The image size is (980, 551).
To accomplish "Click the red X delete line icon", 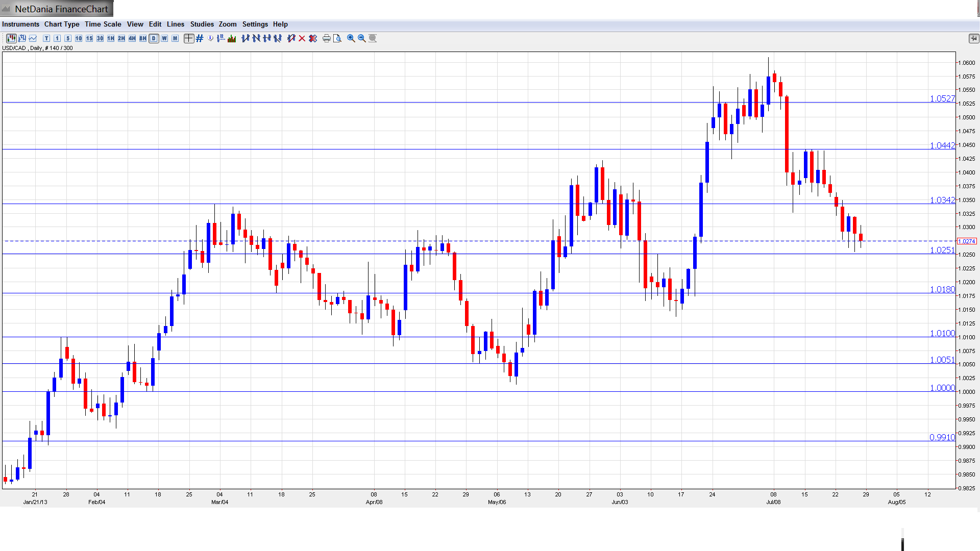I will click(x=302, y=38).
